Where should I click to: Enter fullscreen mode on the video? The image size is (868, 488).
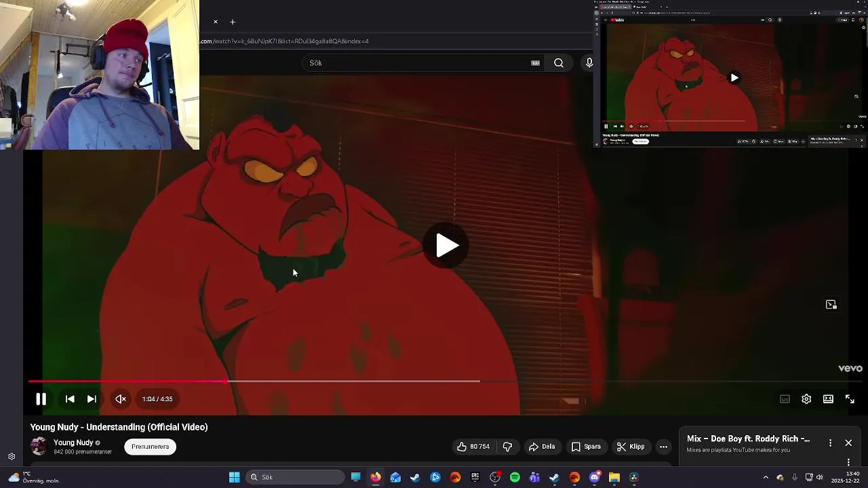850,399
